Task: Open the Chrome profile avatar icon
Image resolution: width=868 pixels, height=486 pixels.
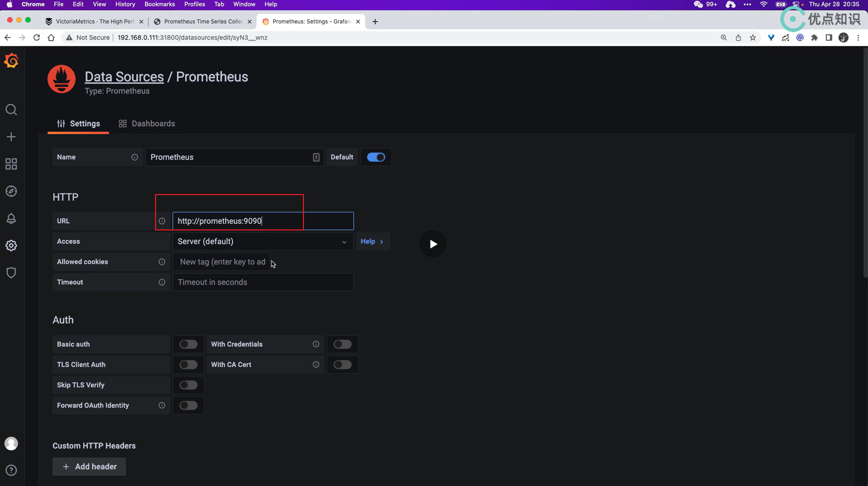Action: (x=844, y=37)
